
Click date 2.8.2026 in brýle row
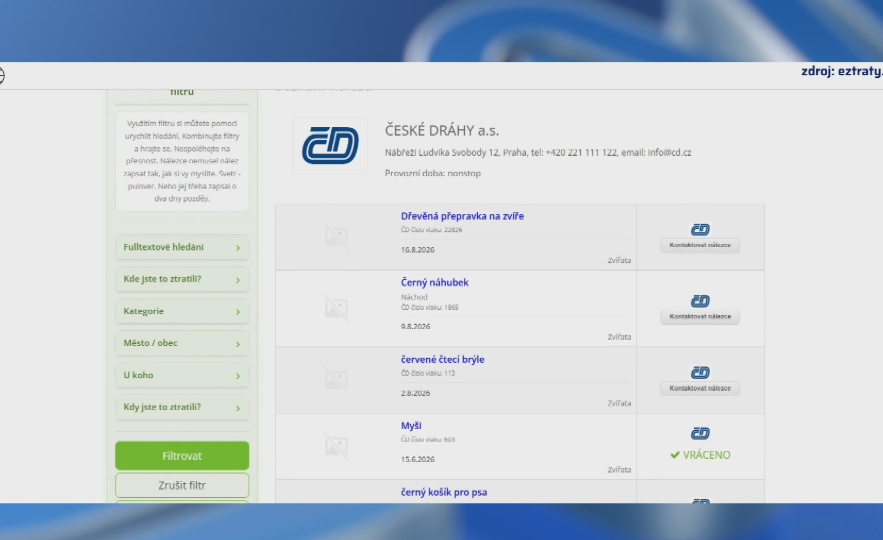tap(416, 393)
